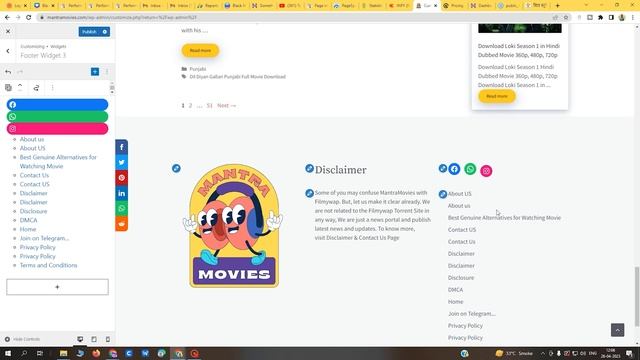This screenshot has width=640, height=360.
Task: Redo the widget change
Action: [x=20, y=72]
